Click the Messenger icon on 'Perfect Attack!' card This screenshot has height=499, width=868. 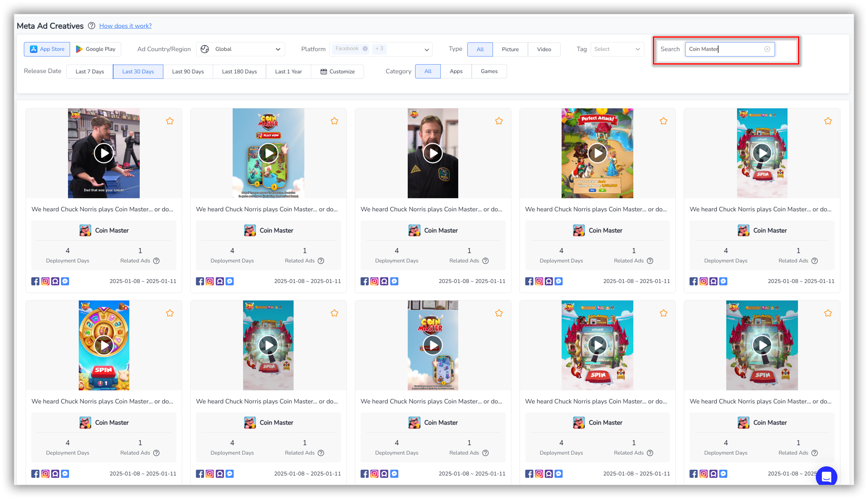point(559,281)
